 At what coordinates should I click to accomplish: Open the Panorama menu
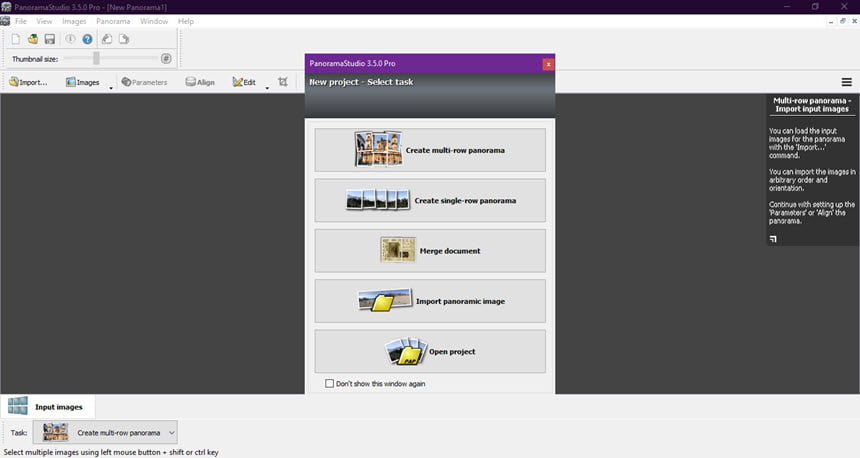[113, 21]
